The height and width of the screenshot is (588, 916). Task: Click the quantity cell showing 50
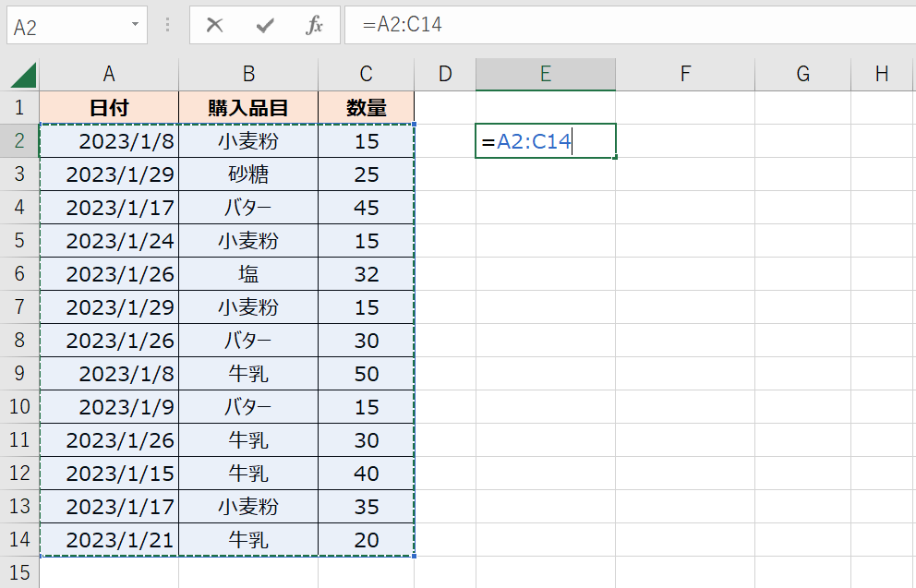coord(366,374)
